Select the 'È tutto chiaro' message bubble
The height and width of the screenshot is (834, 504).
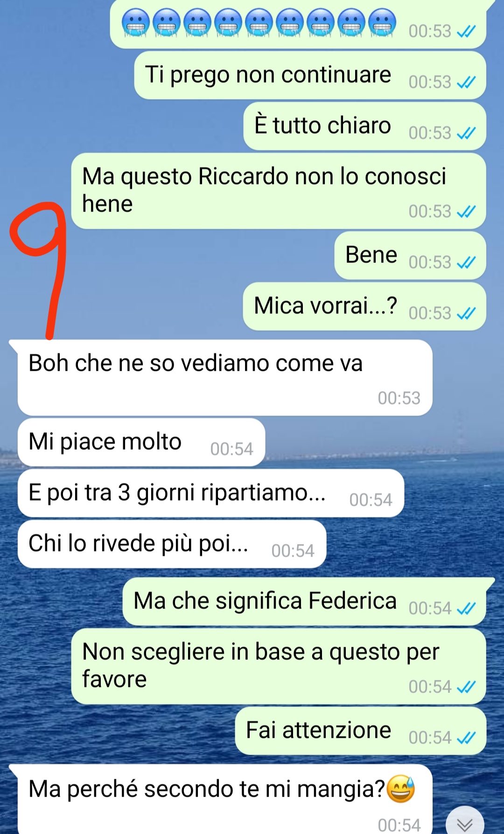click(x=364, y=127)
